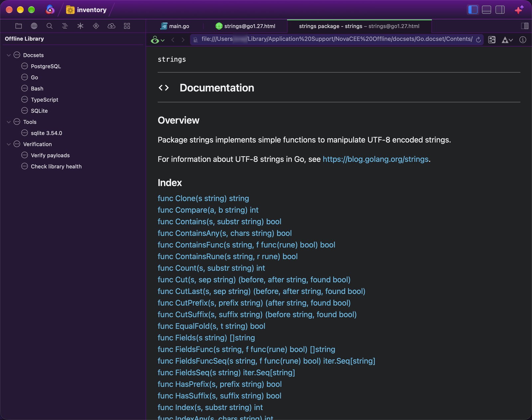The height and width of the screenshot is (420, 532).
Task: Open the preview eye dropdown menu
Action: [x=158, y=40]
